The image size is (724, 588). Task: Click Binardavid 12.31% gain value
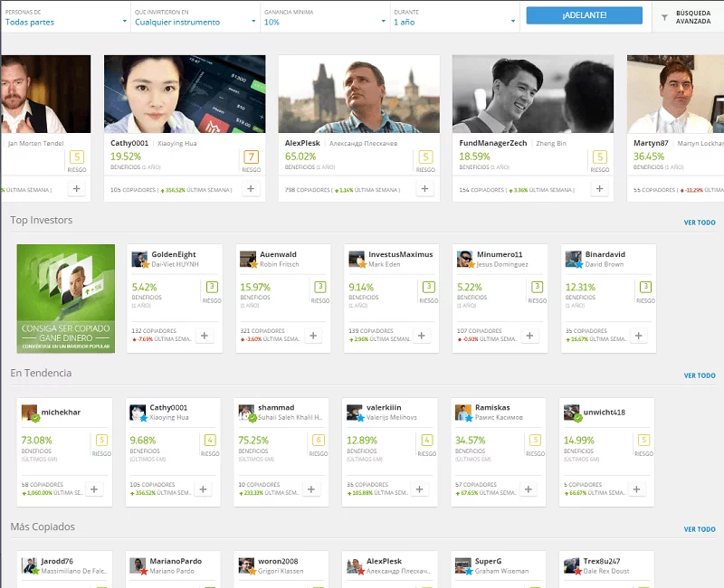click(x=580, y=287)
